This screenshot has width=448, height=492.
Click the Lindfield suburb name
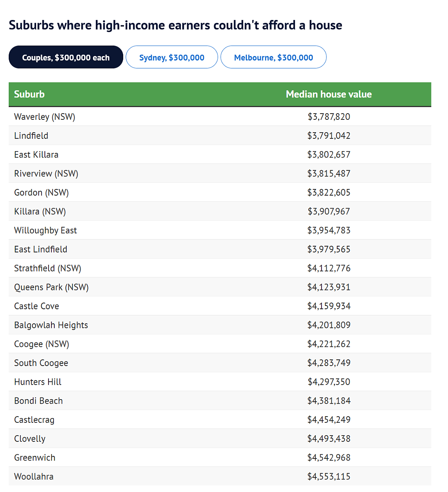coord(31,136)
